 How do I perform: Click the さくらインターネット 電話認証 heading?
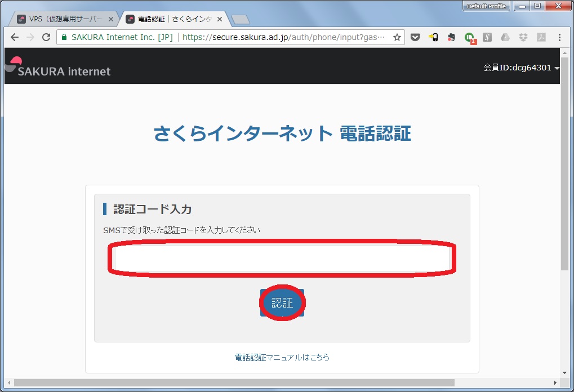click(x=282, y=133)
